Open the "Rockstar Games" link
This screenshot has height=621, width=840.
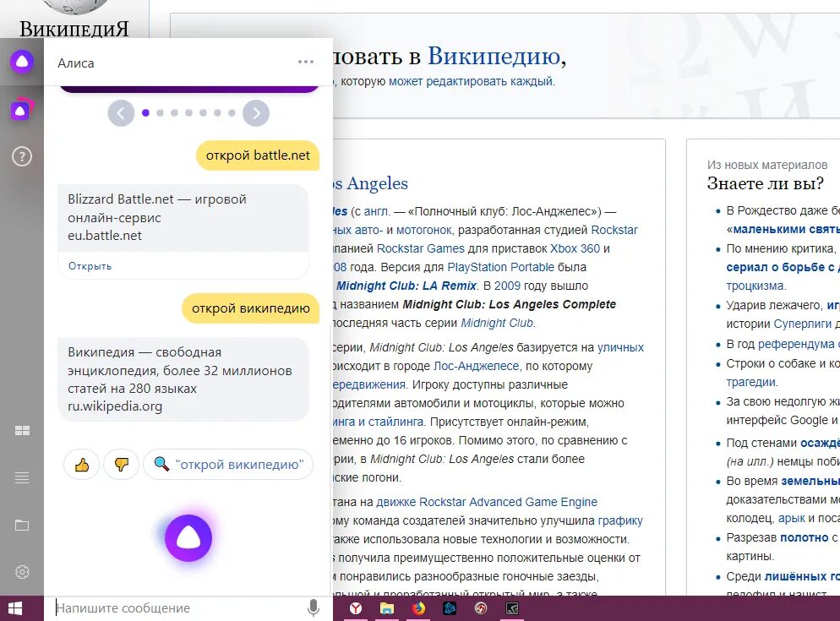pyautogui.click(x=421, y=248)
